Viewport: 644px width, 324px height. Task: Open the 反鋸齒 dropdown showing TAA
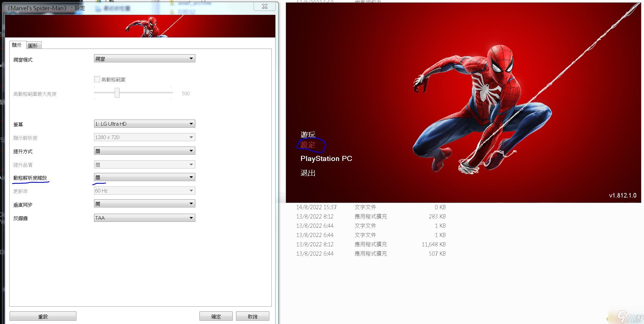point(144,218)
